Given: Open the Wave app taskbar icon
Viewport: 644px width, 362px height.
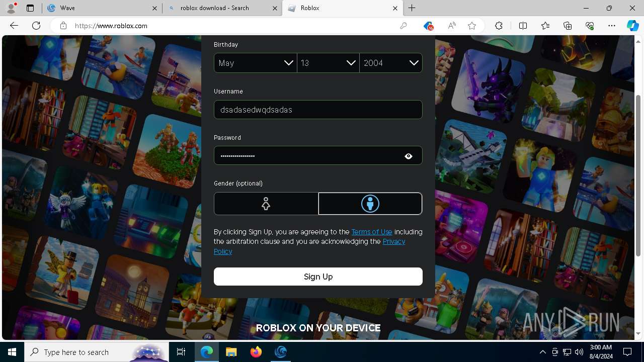Looking at the screenshot, I should point(281,352).
